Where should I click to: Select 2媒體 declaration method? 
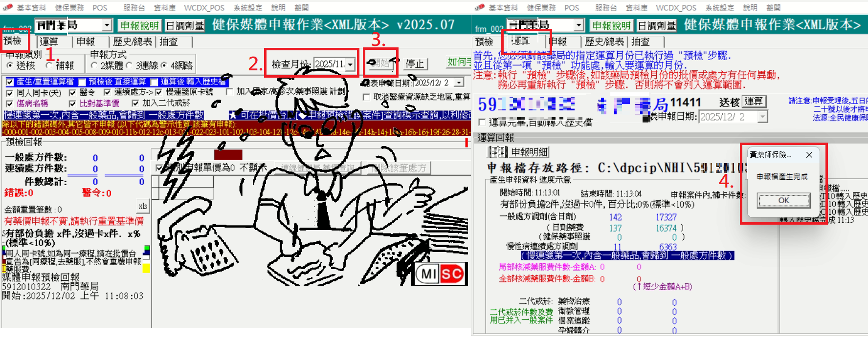pos(94,65)
